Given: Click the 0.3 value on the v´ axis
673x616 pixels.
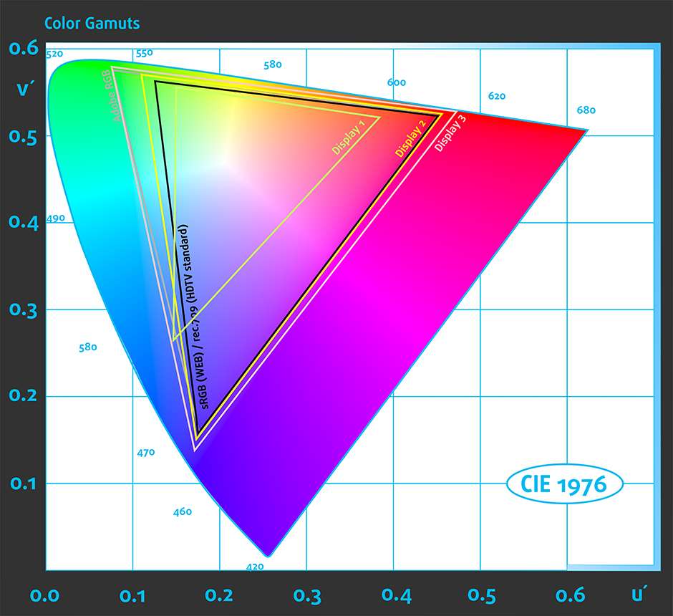Looking at the screenshot, I should [x=23, y=310].
